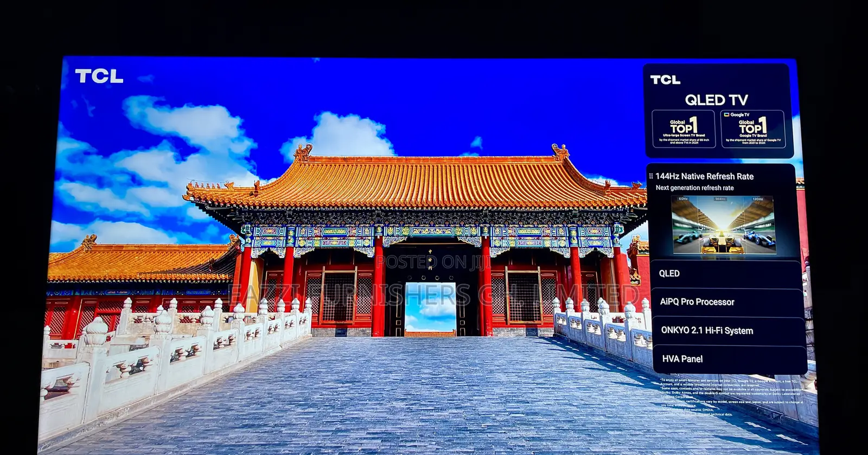The height and width of the screenshot is (455, 868).
Task: Select the HVA Panel feature row
Action: tap(729, 359)
